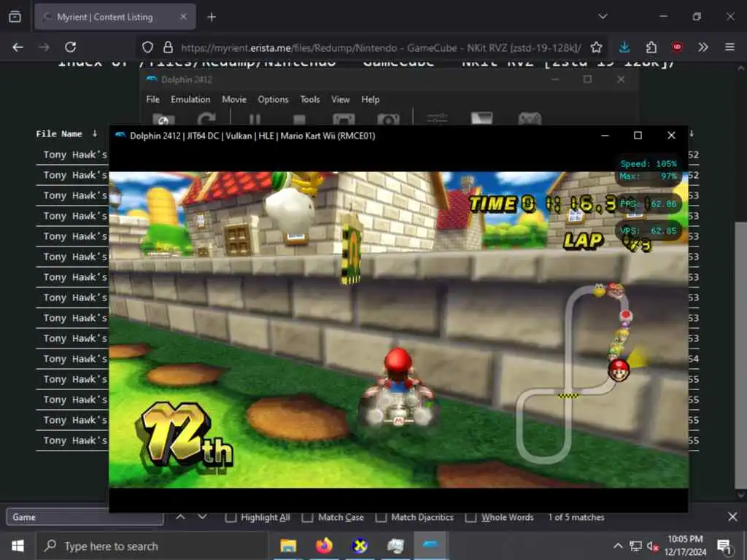Sort listing by File Name header
The height and width of the screenshot is (560, 747).
(58, 134)
